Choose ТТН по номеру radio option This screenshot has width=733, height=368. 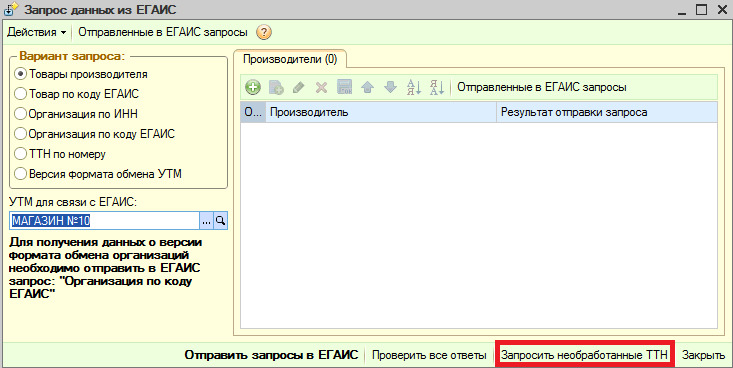click(x=60, y=154)
